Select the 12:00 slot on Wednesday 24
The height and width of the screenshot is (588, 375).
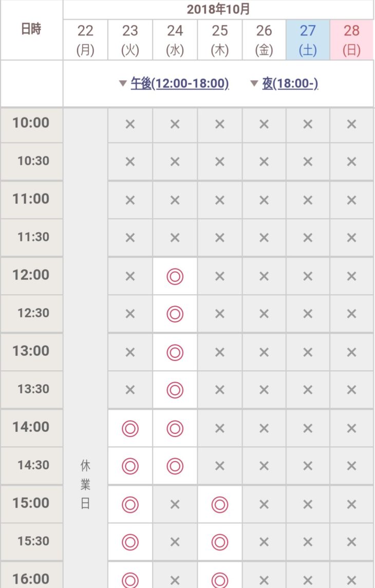(175, 276)
